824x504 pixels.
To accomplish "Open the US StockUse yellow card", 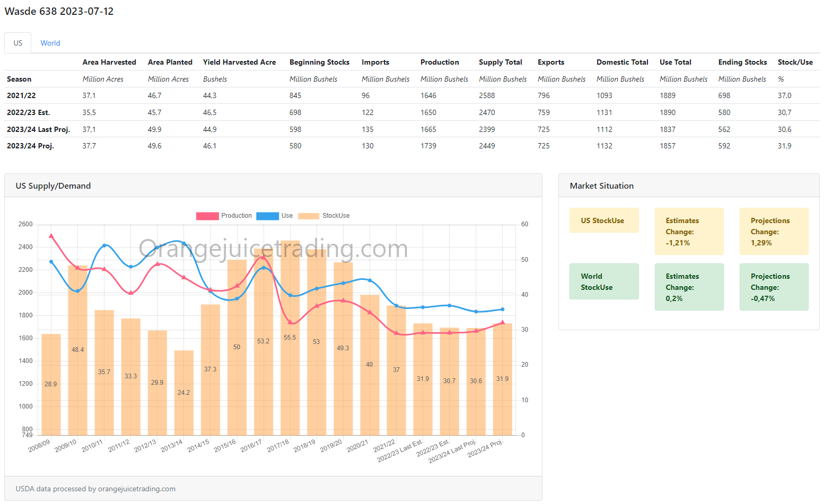I will click(603, 220).
